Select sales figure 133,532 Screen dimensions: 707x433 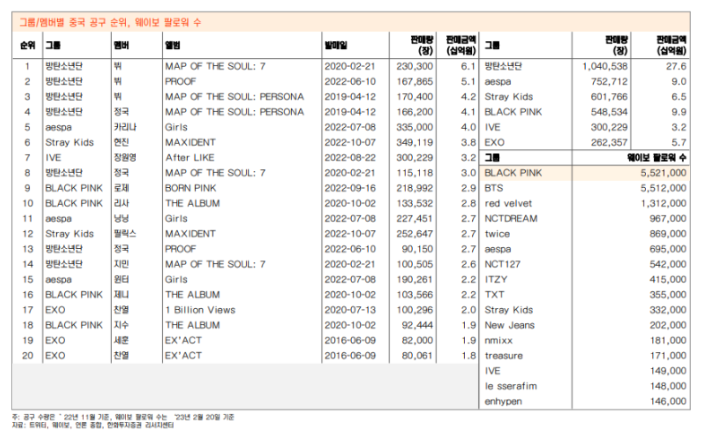click(414, 203)
